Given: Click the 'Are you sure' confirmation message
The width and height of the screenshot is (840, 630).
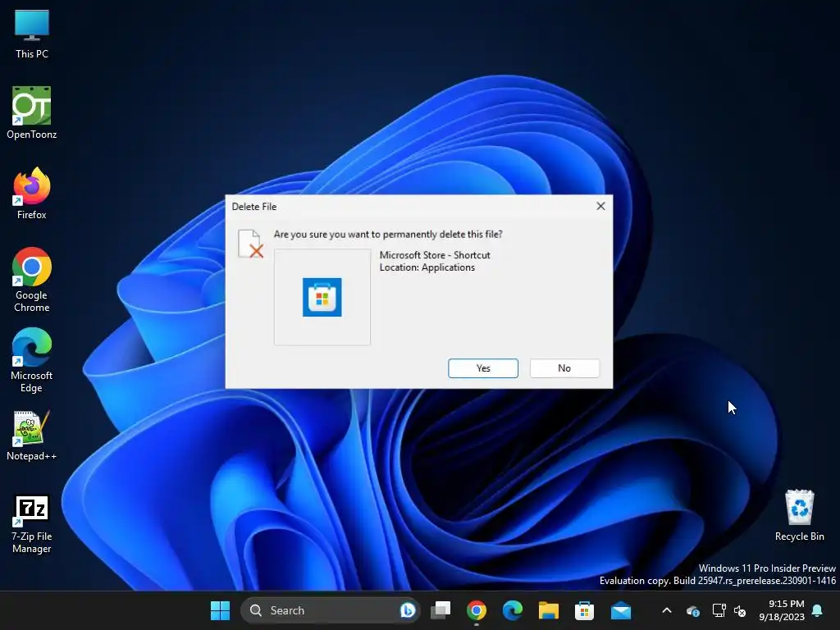Looking at the screenshot, I should (x=388, y=234).
